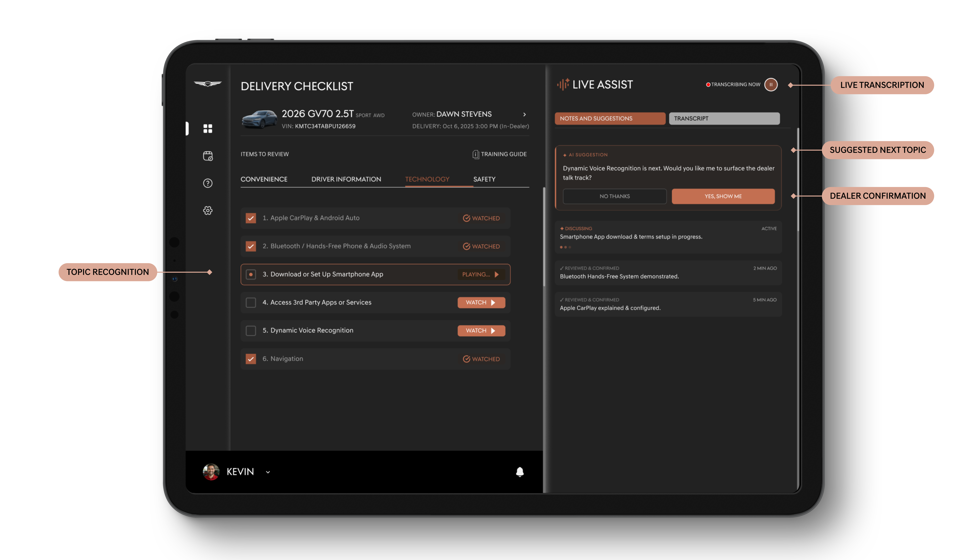Screen dimensions: 962x560
Task: Click Kevin's profile avatar
Action: click(211, 472)
